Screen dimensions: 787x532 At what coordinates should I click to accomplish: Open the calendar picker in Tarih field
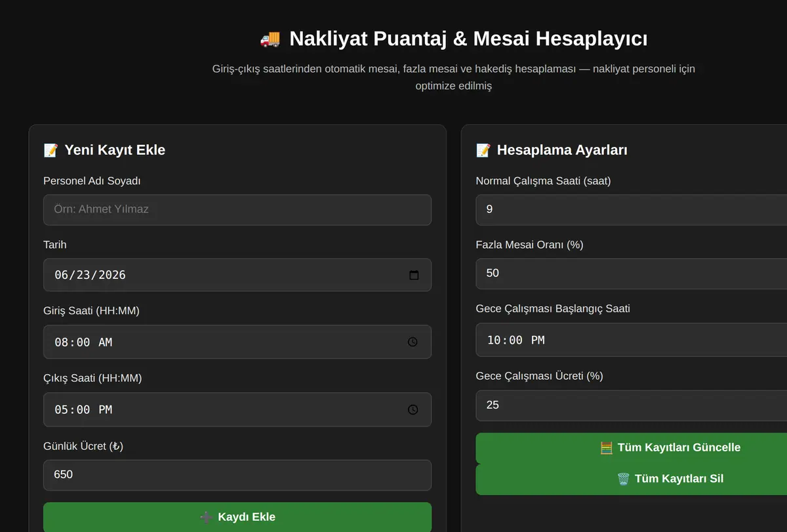pos(414,275)
